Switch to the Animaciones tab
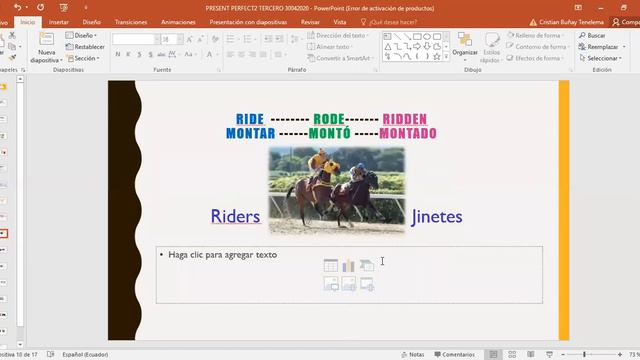 (178, 22)
